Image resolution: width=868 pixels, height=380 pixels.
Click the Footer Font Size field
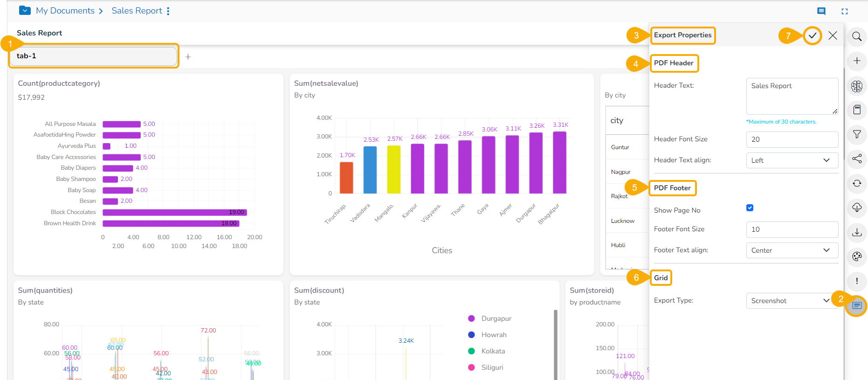tap(792, 229)
